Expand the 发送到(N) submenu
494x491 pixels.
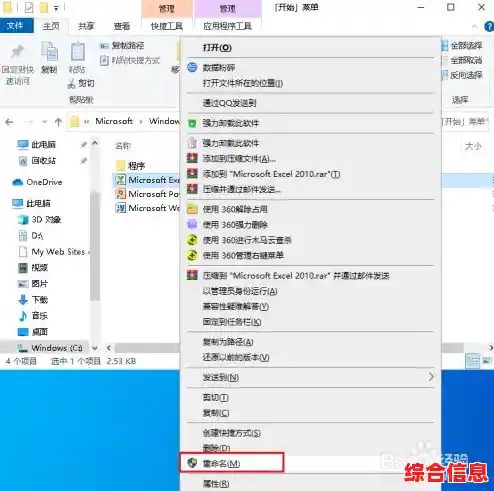[310, 377]
